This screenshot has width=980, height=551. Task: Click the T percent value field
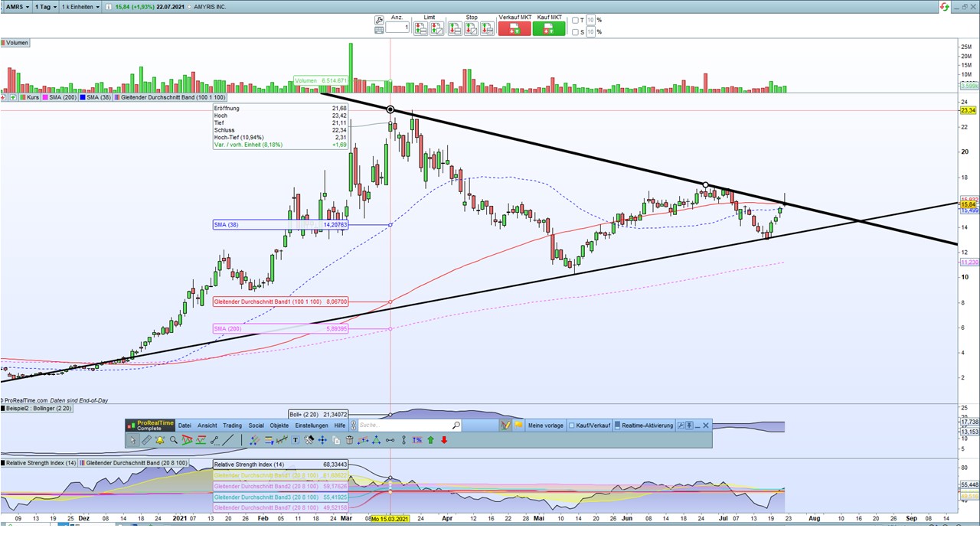591,21
